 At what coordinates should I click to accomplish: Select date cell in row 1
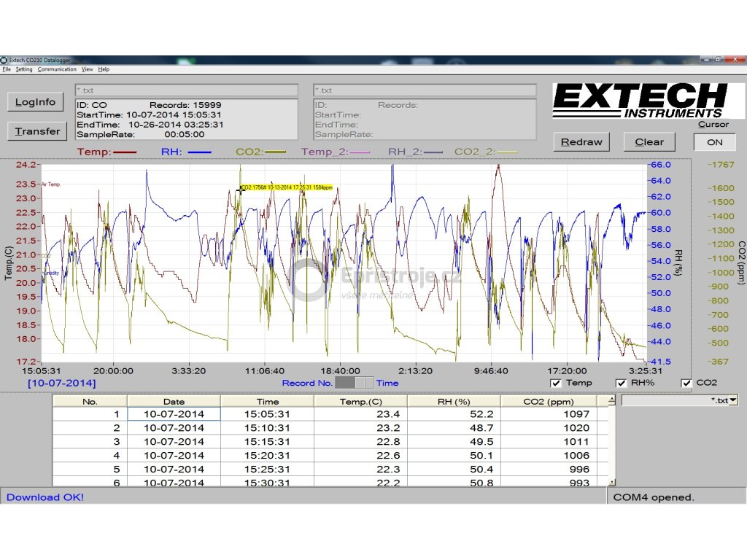[x=174, y=414]
